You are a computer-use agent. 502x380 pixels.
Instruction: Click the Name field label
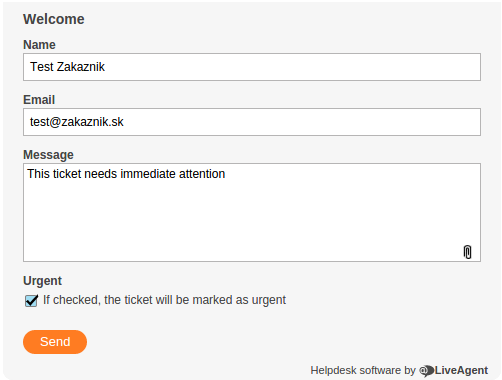click(39, 45)
